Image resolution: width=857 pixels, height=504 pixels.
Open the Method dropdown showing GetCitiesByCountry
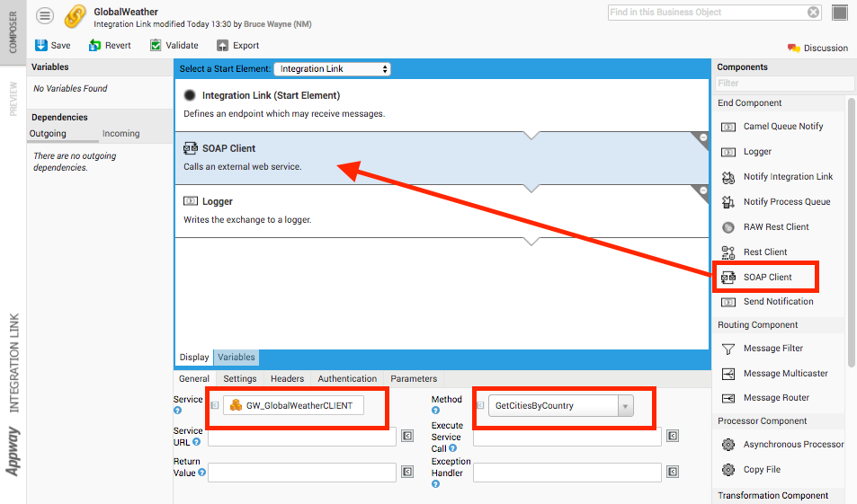(561, 406)
